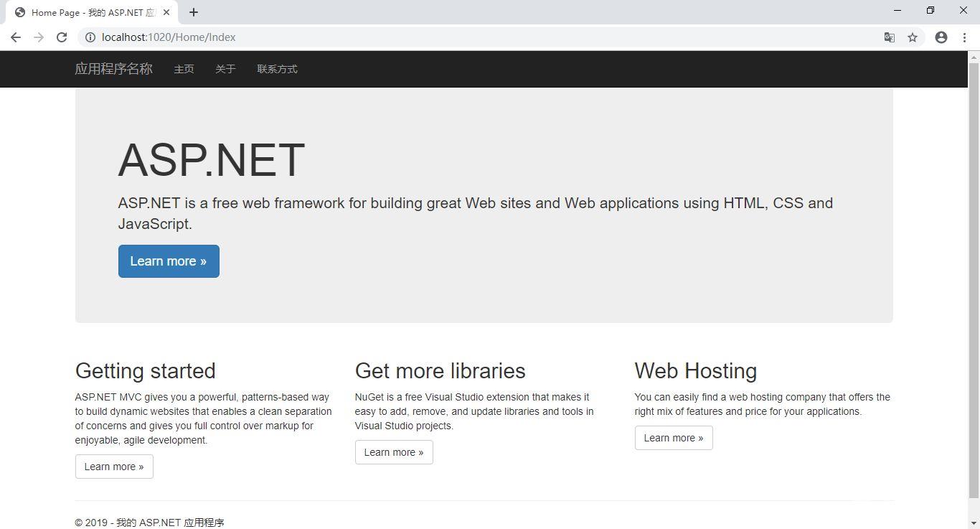
Task: View site information icon in address bar
Action: point(90,37)
